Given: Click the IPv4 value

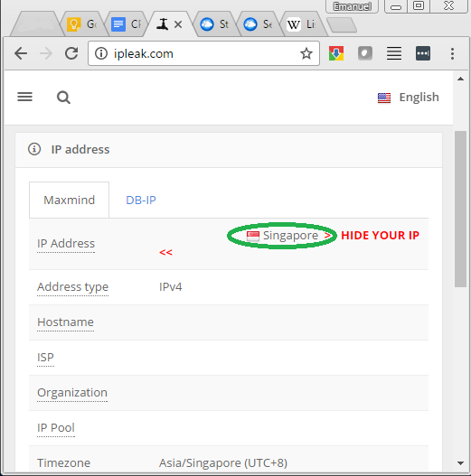Looking at the screenshot, I should [x=171, y=287].
